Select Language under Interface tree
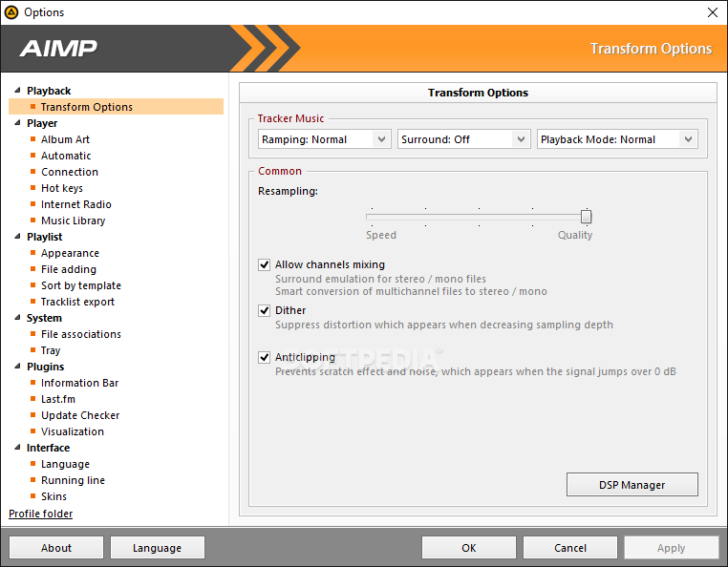The image size is (728, 567). (66, 464)
